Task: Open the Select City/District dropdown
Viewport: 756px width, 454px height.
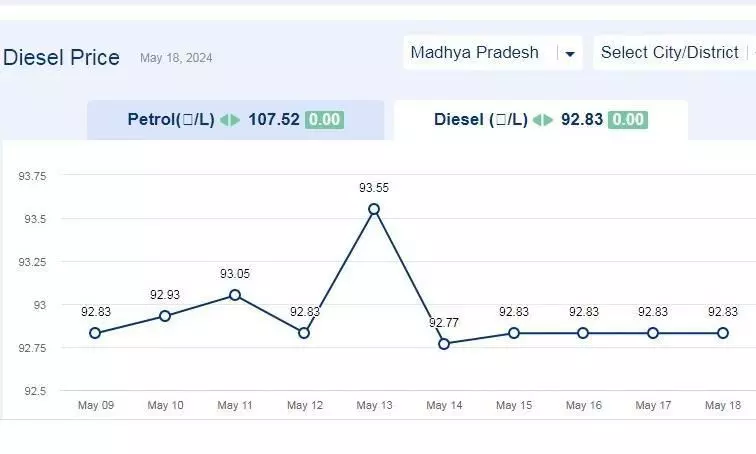Action: pos(675,53)
